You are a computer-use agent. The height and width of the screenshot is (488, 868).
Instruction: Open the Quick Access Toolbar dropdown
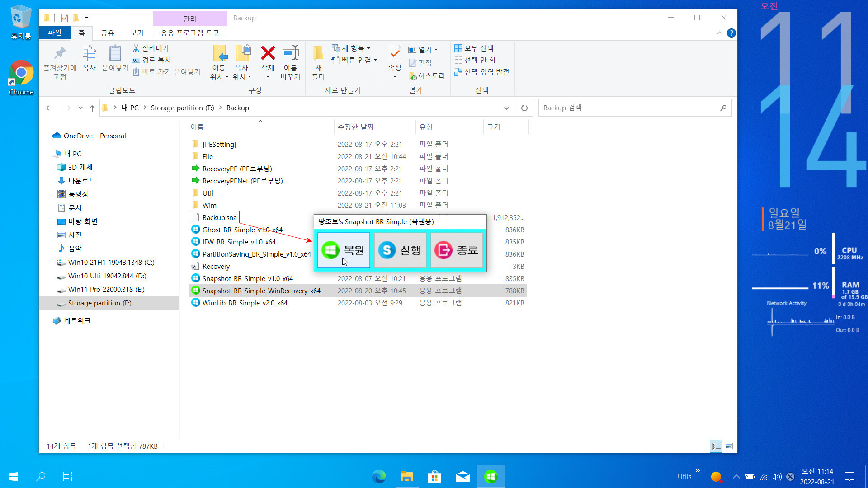coord(86,19)
